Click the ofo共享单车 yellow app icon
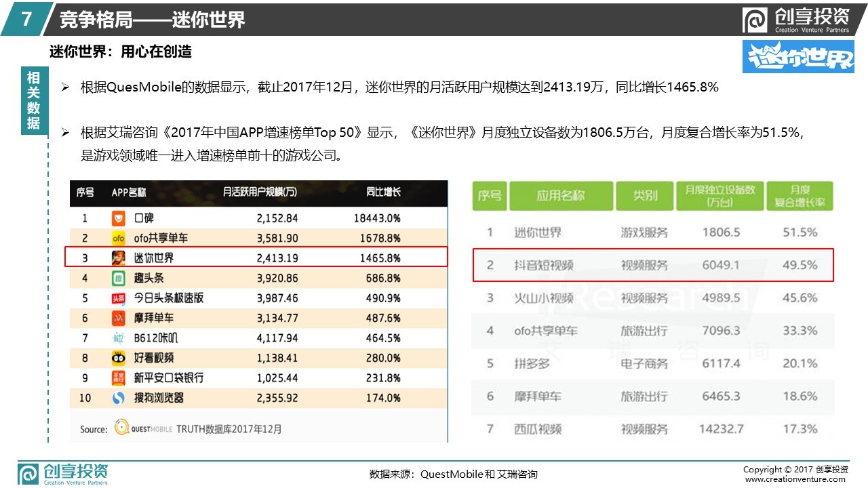Viewport: 868px width, 488px height. pos(119,239)
